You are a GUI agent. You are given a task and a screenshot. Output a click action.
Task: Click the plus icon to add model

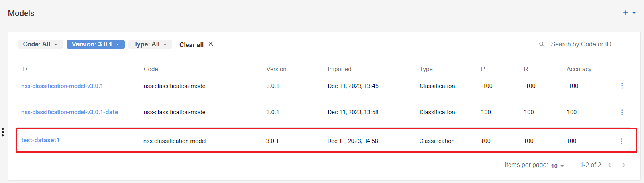(x=626, y=13)
